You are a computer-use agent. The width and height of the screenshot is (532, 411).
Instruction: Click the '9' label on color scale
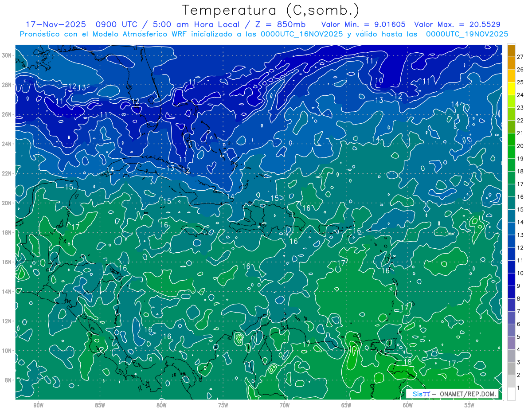click(x=519, y=286)
